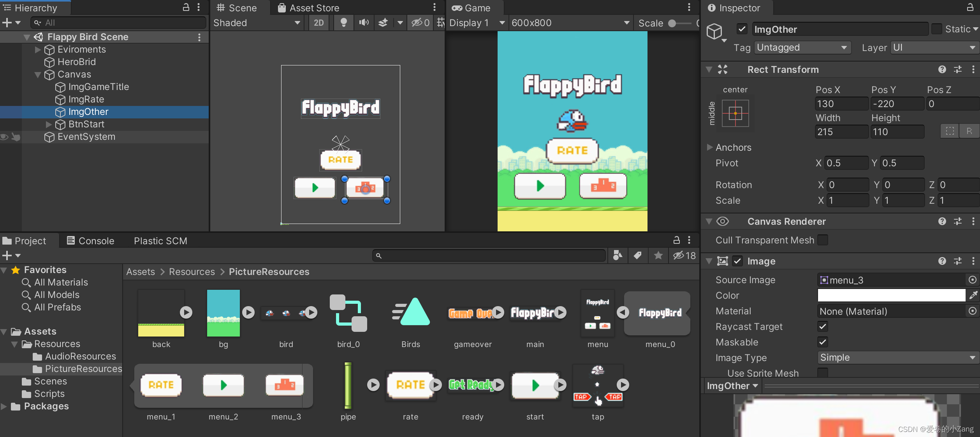Click Game view Scale slider

tap(680, 23)
